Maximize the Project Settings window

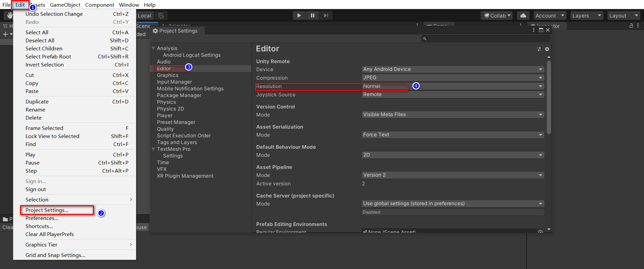pos(541,30)
